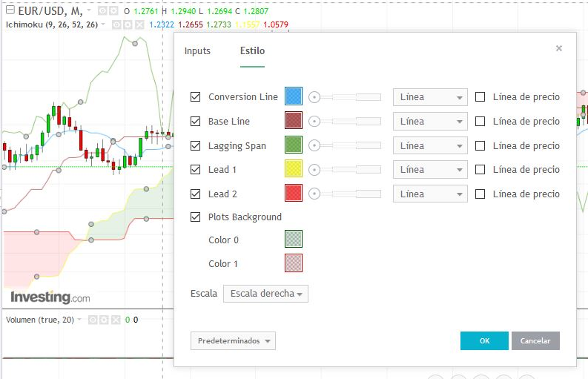Open Conversion Line blue color swatch
588x379 pixels.
[294, 96]
